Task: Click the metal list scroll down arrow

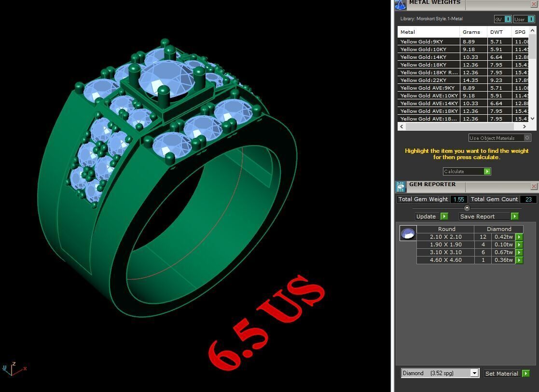Action: coord(533,119)
